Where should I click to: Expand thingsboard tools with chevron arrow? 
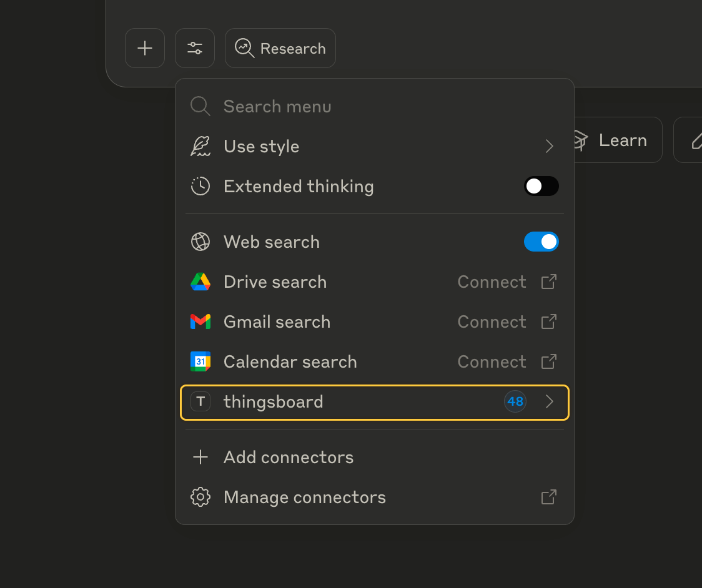pos(550,402)
